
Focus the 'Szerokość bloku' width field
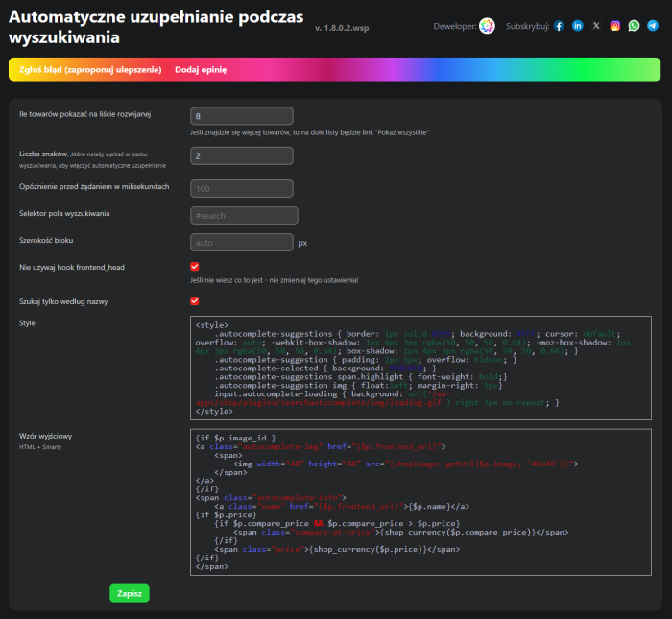click(242, 243)
